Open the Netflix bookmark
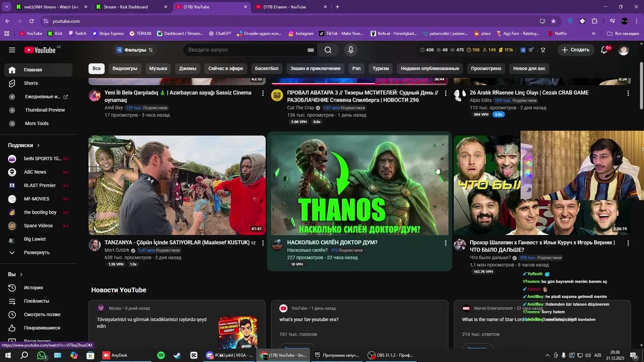 [556, 34]
